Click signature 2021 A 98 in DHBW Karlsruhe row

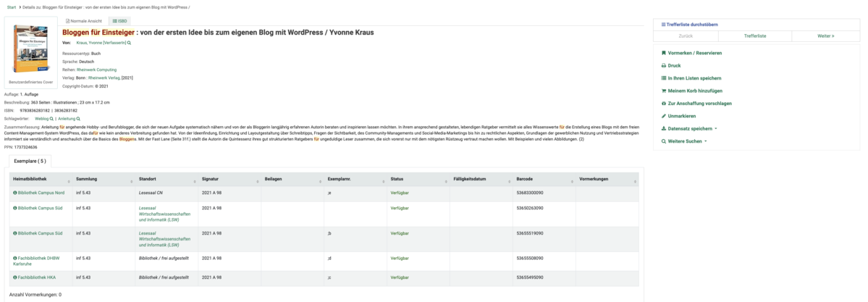coord(211,259)
